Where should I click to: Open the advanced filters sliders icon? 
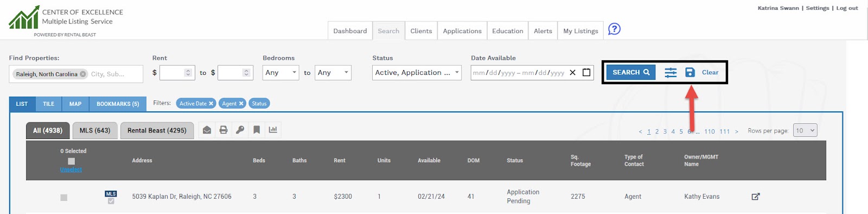pyautogui.click(x=671, y=72)
